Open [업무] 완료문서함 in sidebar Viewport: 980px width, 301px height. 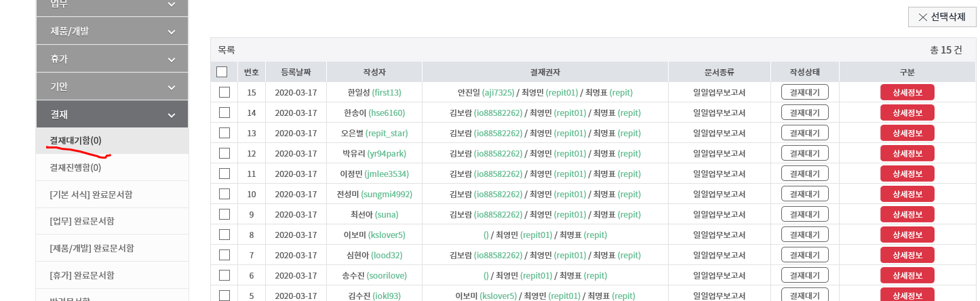tap(82, 222)
